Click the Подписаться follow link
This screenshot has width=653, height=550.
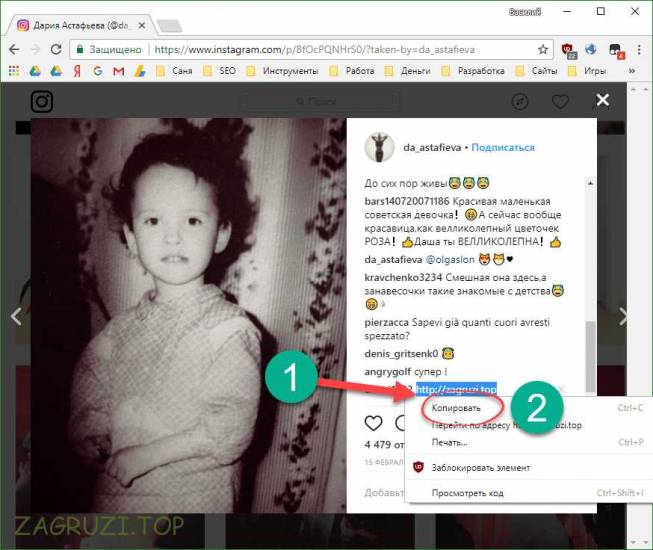(x=502, y=147)
